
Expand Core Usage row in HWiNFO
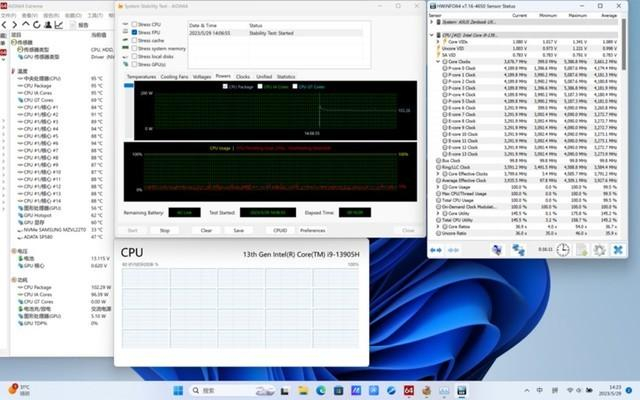[438, 187]
